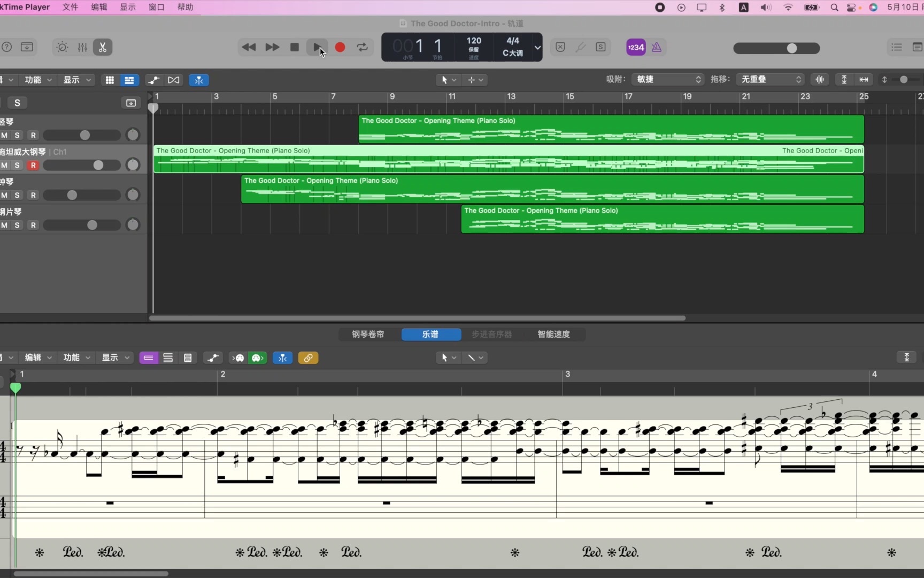Open the 拖移 drag dropdown set to 无重叠
Screen dimensions: 924x578
tap(770, 79)
